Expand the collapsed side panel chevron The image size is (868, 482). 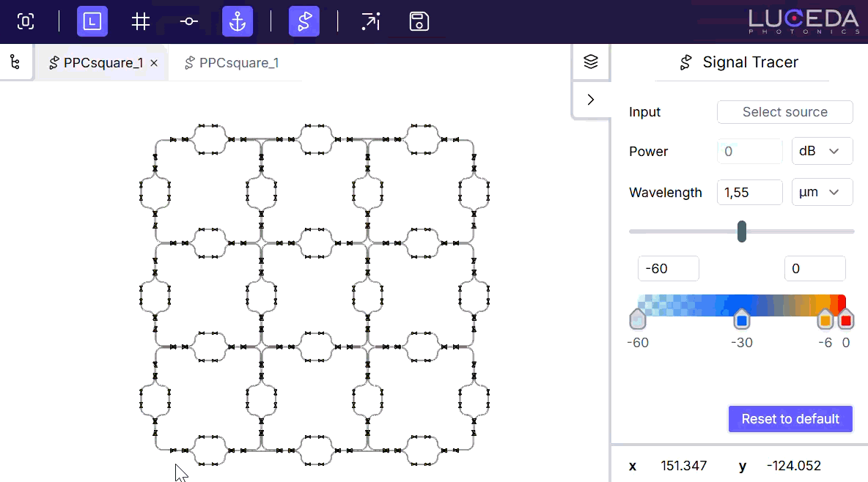(591, 99)
